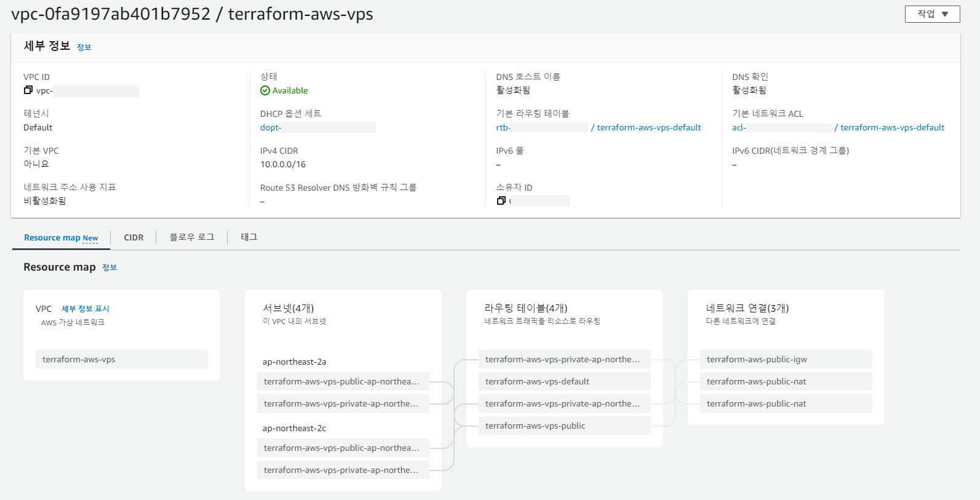
Task: Copy the VPC ID with copy icon
Action: coord(28,90)
